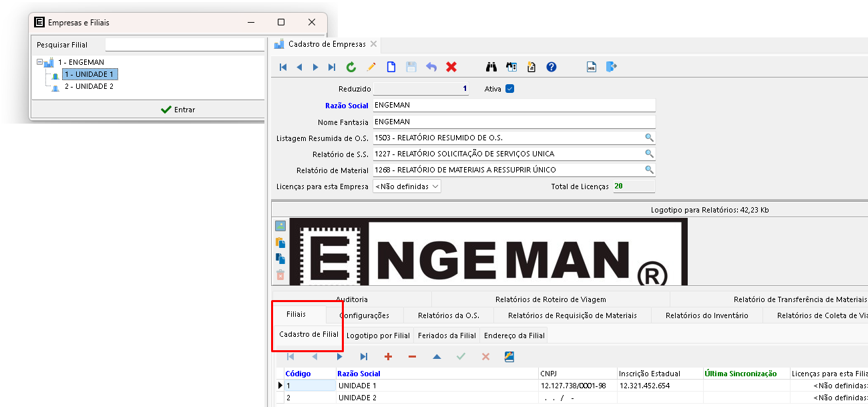Screen dimensions: 868x407
Task: Open the HIS history icon
Action: [x=592, y=67]
